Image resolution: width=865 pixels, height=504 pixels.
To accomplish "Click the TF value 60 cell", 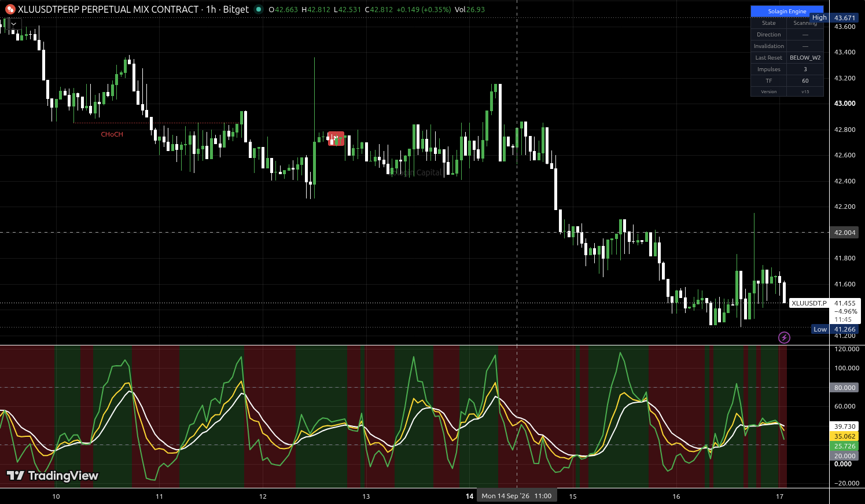I will 805,81.
